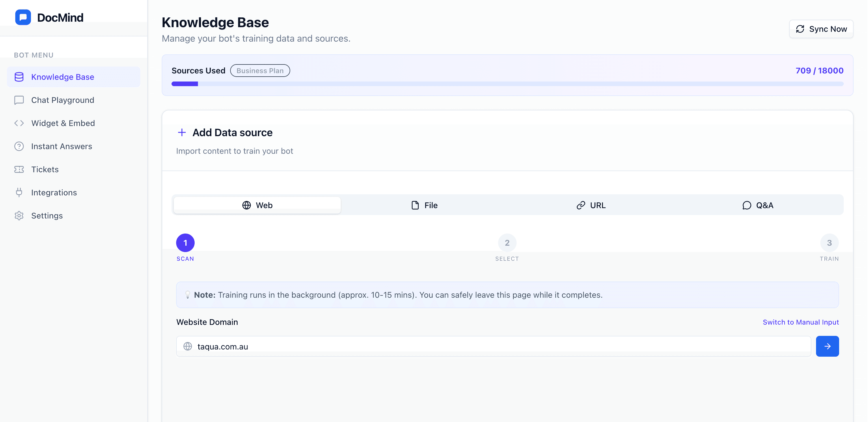The image size is (868, 422).
Task: Click Switch to Manual Input link
Action: coord(801,322)
